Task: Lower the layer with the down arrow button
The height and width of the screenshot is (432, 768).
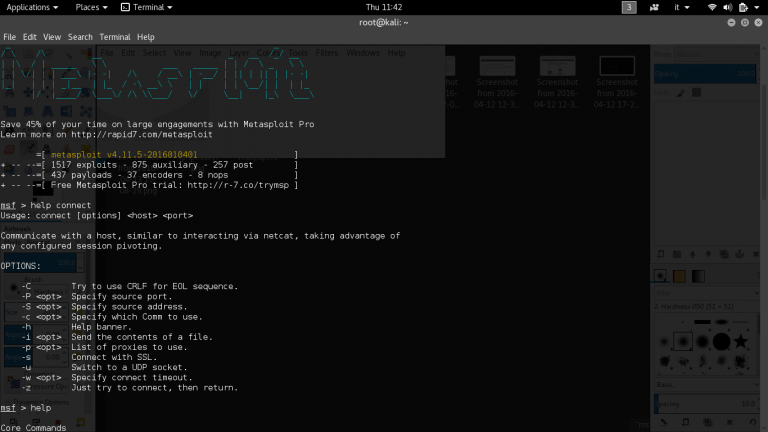Action: click(708, 254)
